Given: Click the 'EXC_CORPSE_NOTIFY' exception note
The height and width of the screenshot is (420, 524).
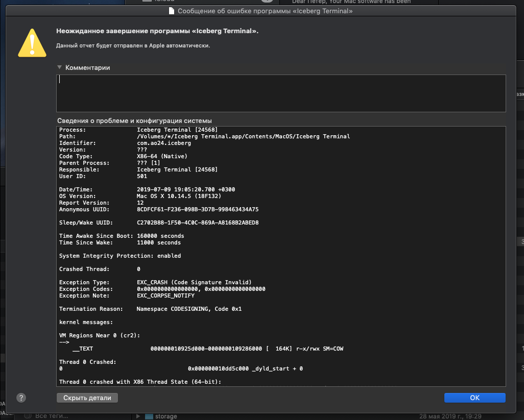Looking at the screenshot, I should (166, 295).
